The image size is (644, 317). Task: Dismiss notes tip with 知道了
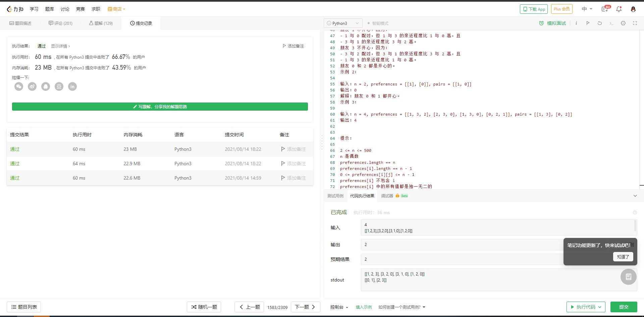623,257
